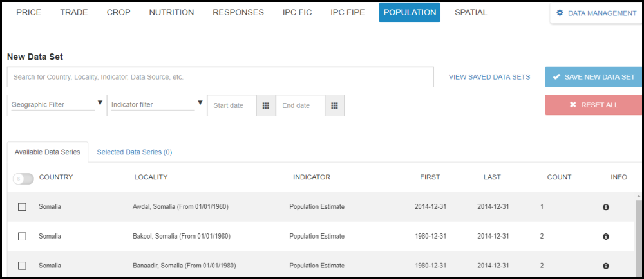644x279 pixels.
Task: Click the data set search field
Action: [220, 77]
